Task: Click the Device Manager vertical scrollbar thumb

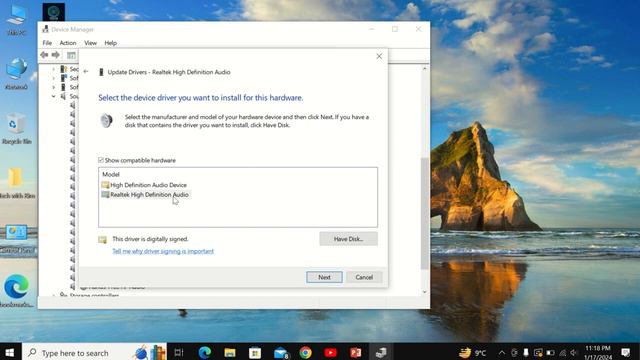Action: point(424,213)
